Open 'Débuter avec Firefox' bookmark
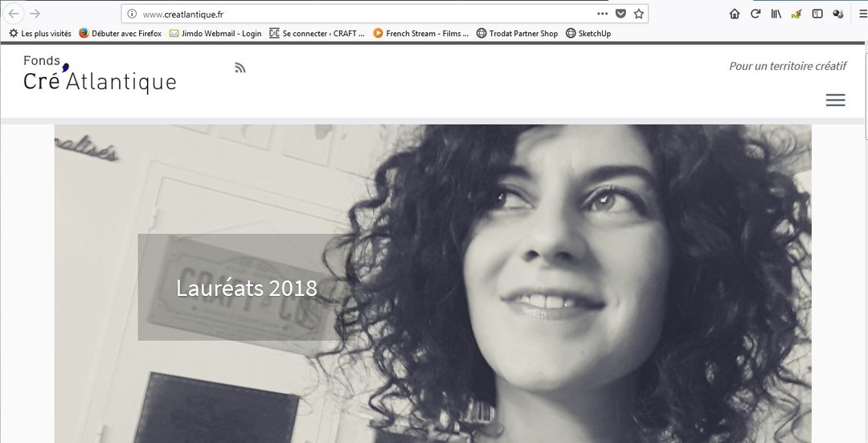The height and width of the screenshot is (443, 868). click(x=120, y=33)
